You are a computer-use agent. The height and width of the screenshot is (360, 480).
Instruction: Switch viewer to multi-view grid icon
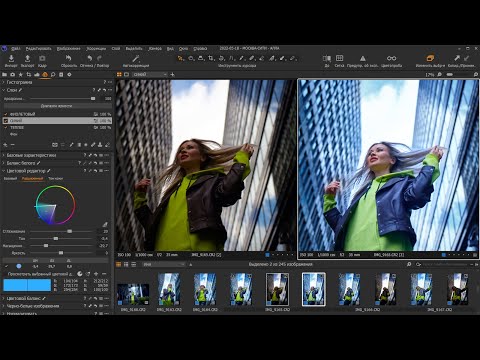click(119, 75)
